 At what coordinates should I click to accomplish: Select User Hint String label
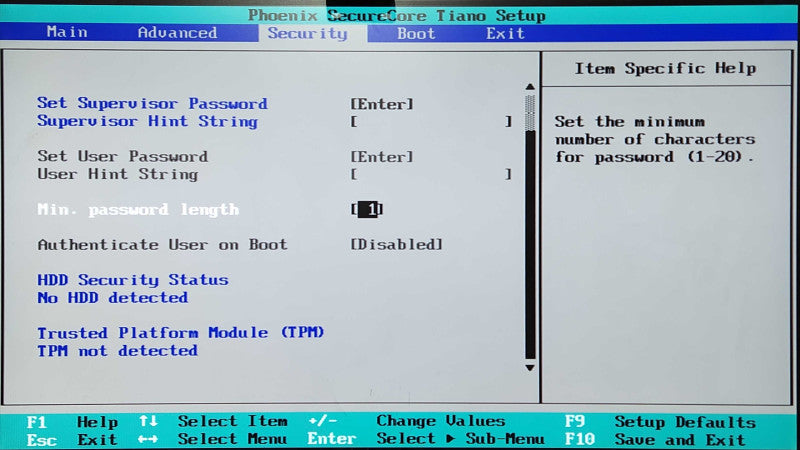tap(117, 174)
